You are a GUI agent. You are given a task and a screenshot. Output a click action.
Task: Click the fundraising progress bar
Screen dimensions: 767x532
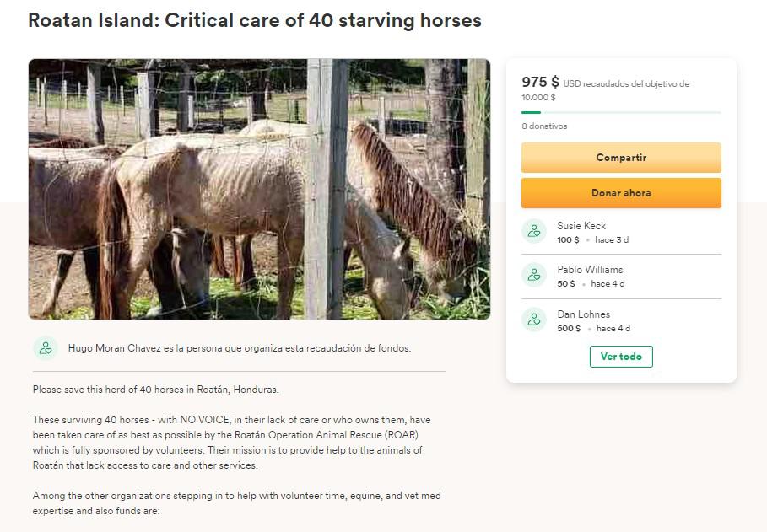pyautogui.click(x=621, y=112)
